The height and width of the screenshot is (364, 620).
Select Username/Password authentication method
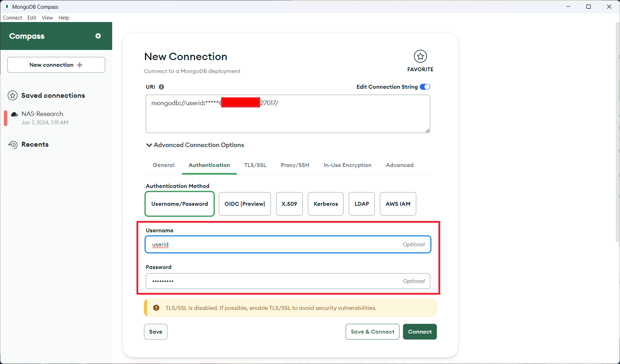tap(180, 204)
